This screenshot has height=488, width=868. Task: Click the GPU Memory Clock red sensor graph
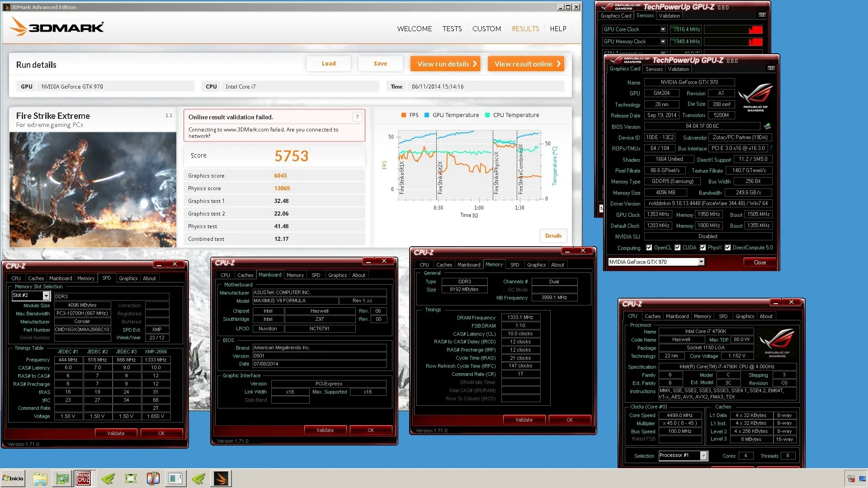click(733, 42)
